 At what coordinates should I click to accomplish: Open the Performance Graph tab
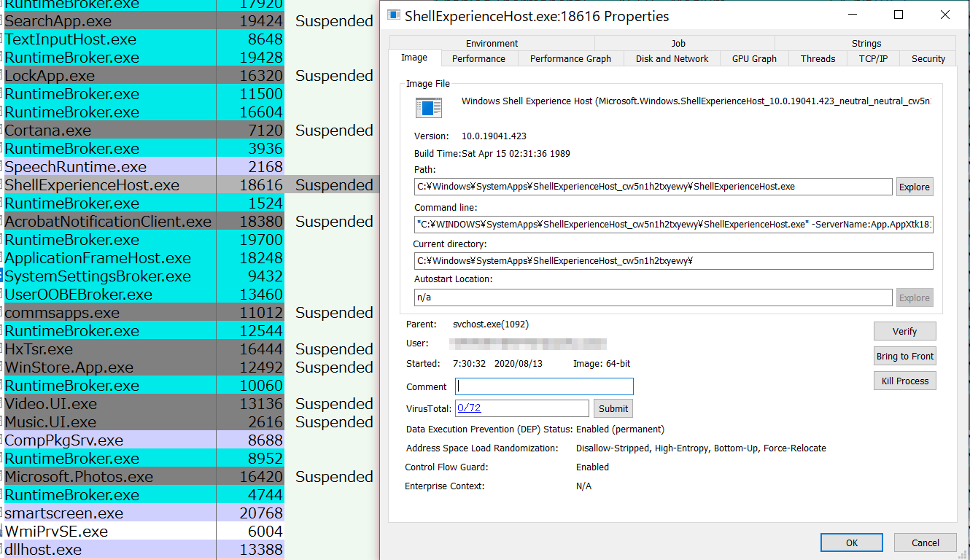(x=570, y=59)
